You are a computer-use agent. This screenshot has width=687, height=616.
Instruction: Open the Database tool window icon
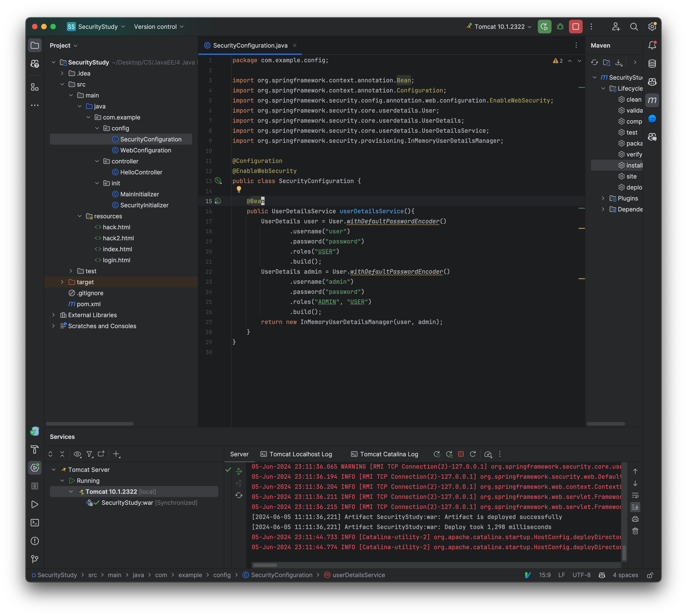pyautogui.click(x=652, y=63)
